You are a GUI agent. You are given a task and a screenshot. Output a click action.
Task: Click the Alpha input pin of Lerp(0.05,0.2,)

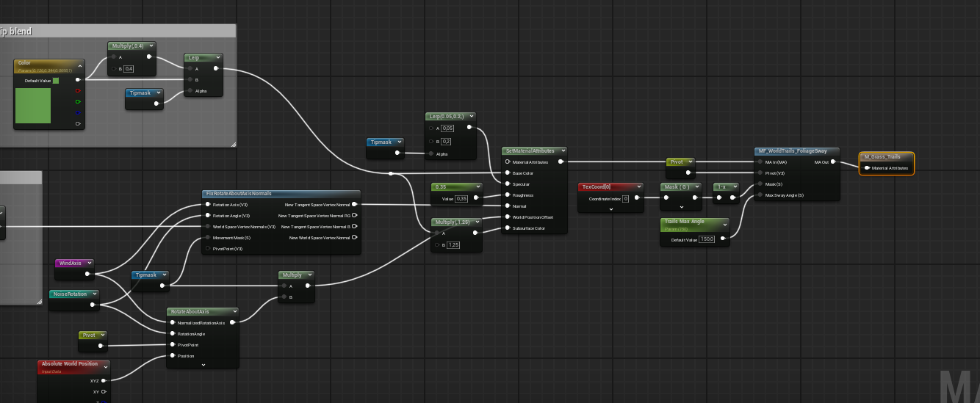click(x=430, y=153)
